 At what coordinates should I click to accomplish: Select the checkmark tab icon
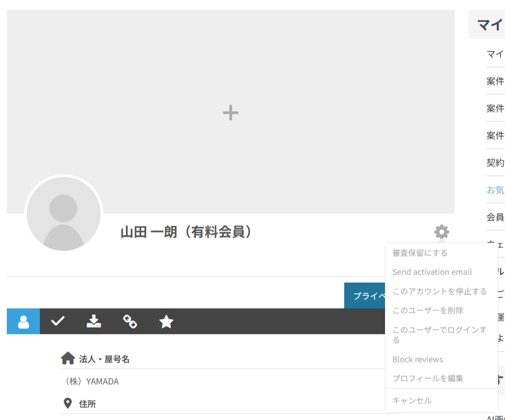tap(58, 322)
